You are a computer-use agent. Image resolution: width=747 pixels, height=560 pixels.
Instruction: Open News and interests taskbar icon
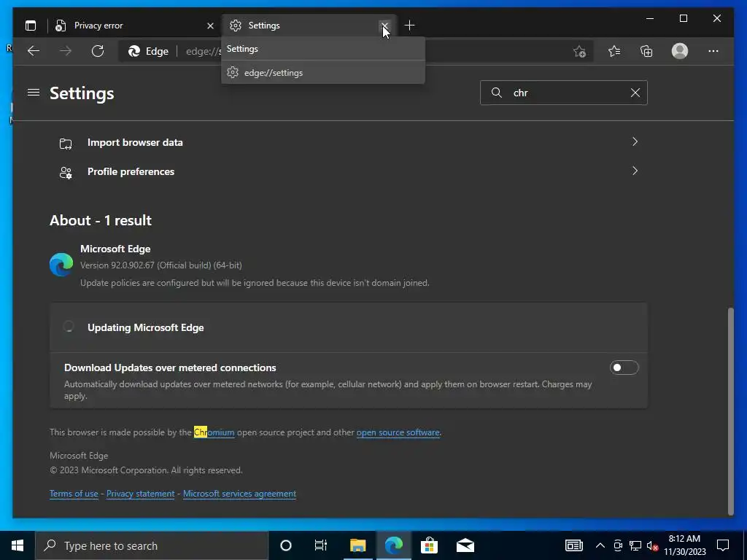point(574,545)
